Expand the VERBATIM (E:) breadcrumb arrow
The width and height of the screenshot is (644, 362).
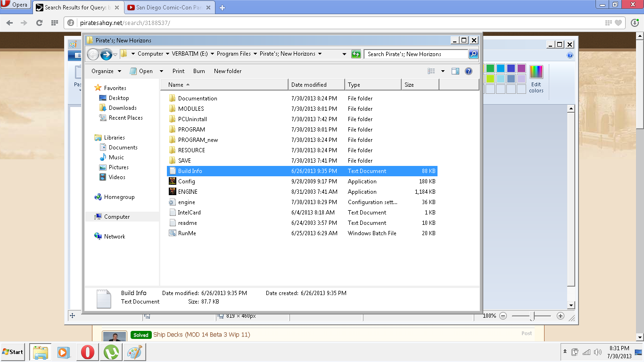pos(212,54)
